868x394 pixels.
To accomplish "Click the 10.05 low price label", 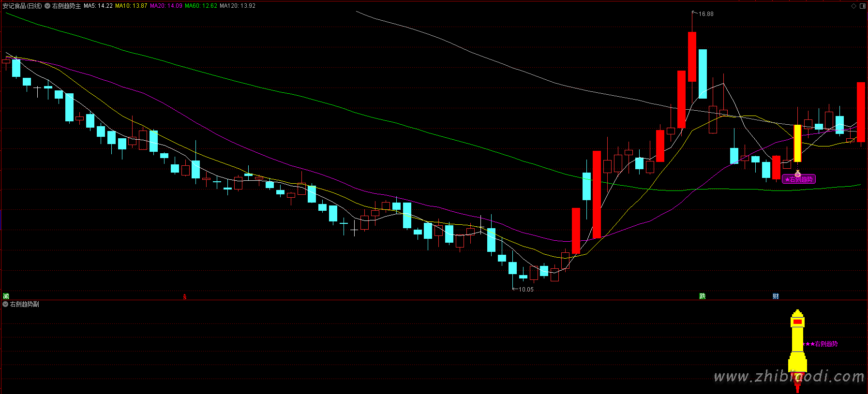I will point(526,290).
